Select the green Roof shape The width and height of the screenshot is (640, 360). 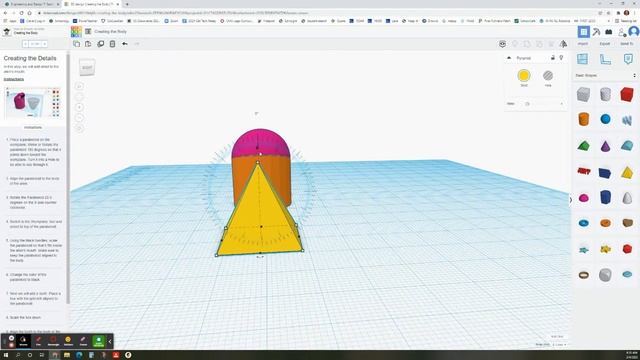pos(584,146)
